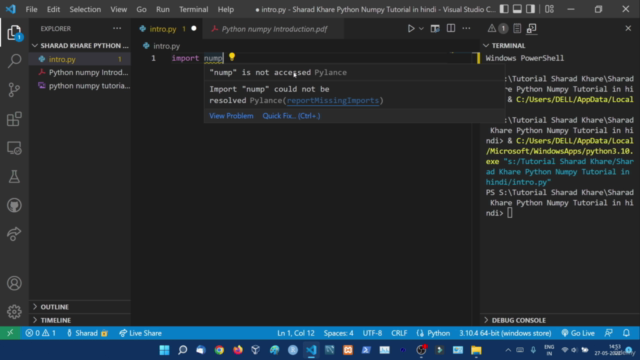The image size is (640, 360).
Task: Open the Source Control view
Action: pyautogui.click(x=14, y=90)
